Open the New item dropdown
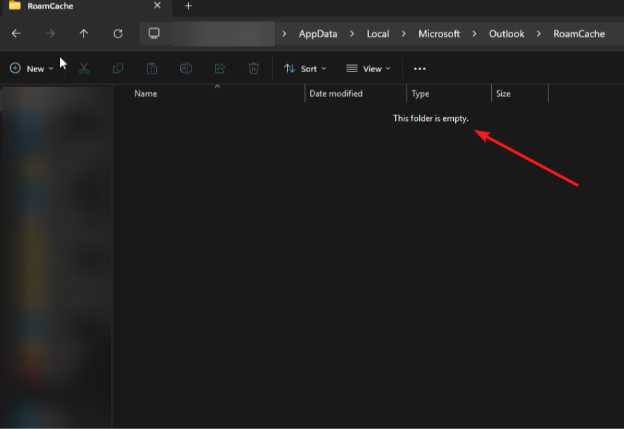 click(x=32, y=69)
